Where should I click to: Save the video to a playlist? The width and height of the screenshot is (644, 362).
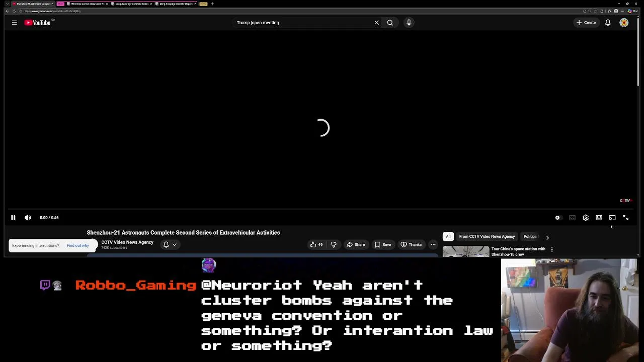click(382, 245)
